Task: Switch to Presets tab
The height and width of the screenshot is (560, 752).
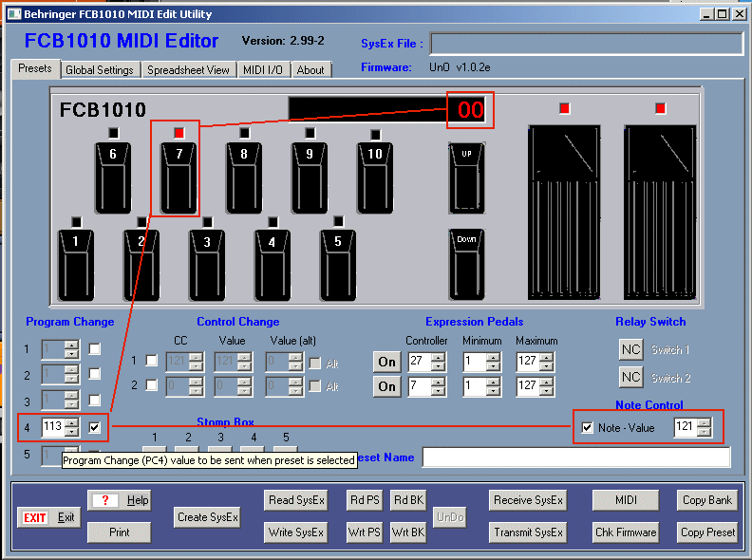Action: [x=35, y=68]
